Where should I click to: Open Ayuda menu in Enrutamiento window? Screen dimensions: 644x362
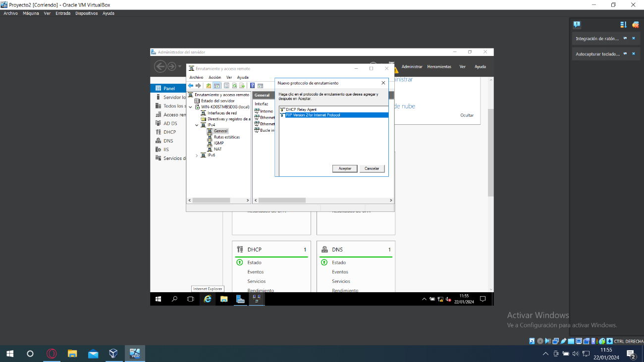(x=243, y=77)
